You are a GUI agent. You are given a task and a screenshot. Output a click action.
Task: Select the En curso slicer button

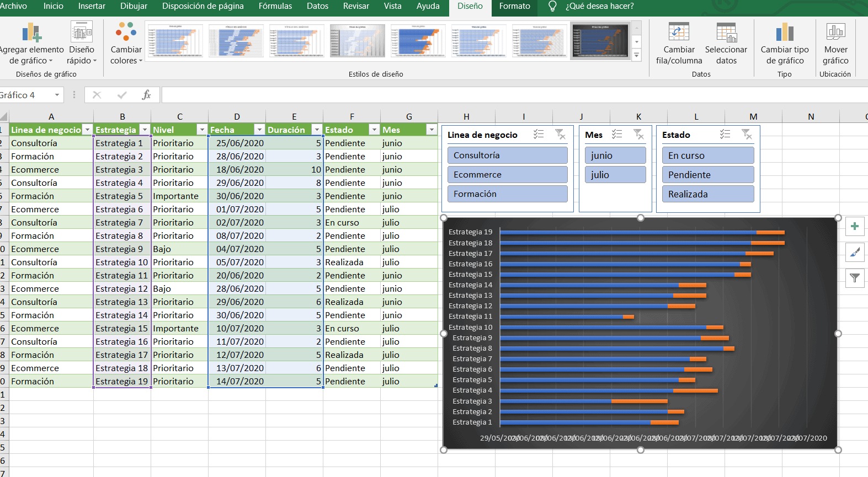pos(707,156)
